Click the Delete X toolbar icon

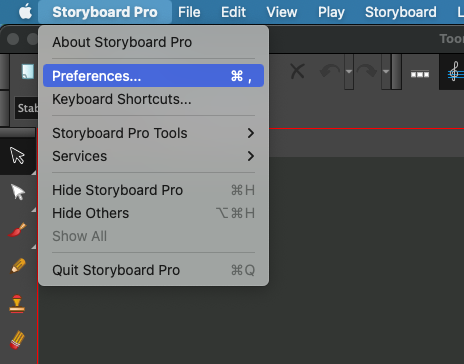tap(297, 71)
